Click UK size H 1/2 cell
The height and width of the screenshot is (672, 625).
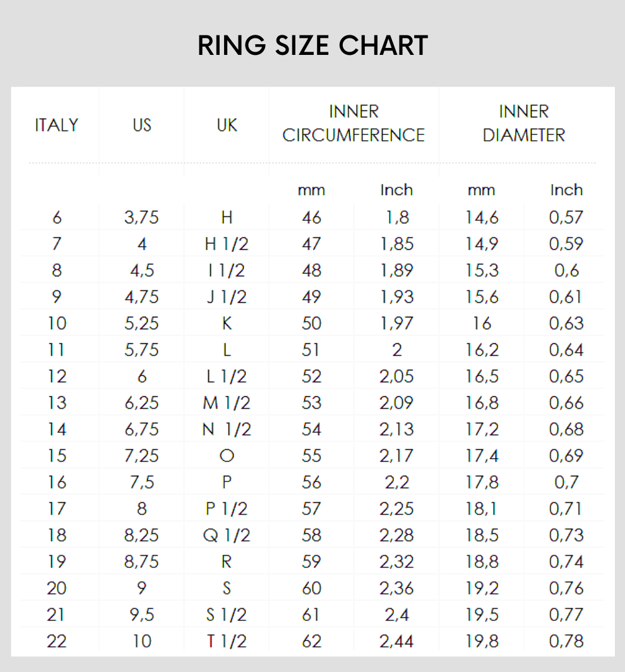click(227, 244)
